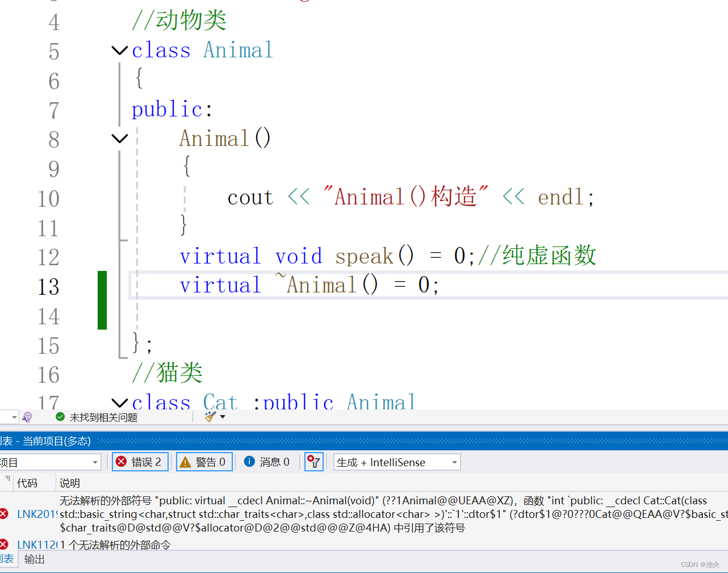This screenshot has width=728, height=573.
Task: Collapse the class Cat code block
Action: tap(120, 403)
